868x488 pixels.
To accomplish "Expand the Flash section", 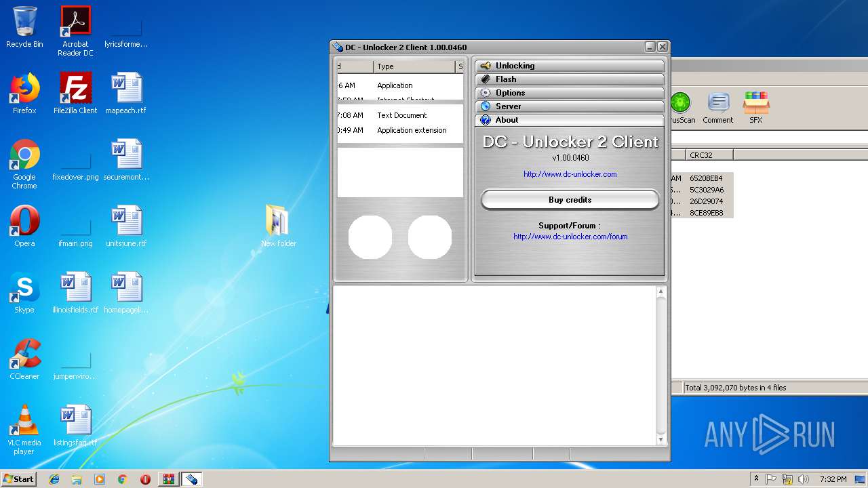I will point(570,79).
